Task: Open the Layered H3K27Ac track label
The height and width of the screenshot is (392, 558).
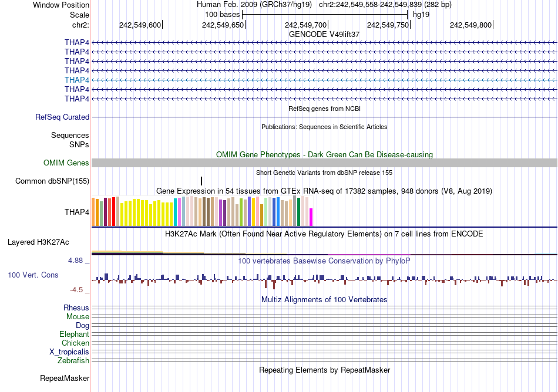Action: pos(38,242)
